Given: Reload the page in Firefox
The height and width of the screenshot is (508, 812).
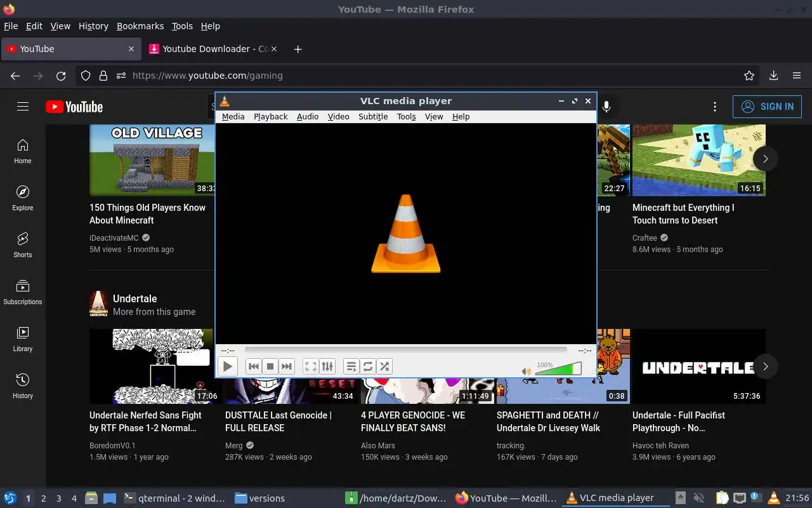Looking at the screenshot, I should coord(61,76).
